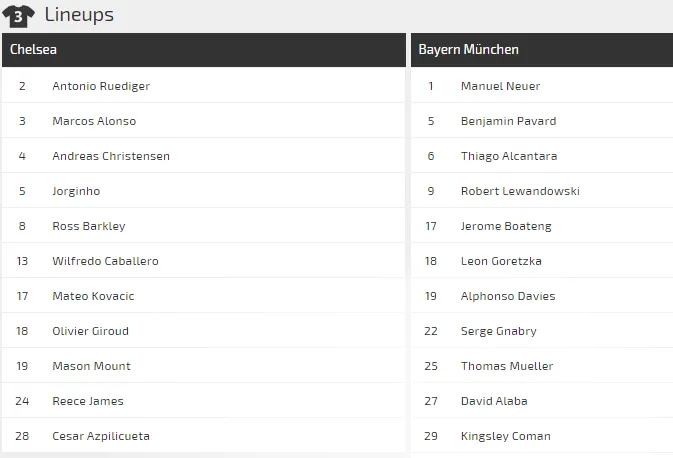Open Robert Lewandowski's profile
Screen dimensions: 673x458
[x=520, y=191]
